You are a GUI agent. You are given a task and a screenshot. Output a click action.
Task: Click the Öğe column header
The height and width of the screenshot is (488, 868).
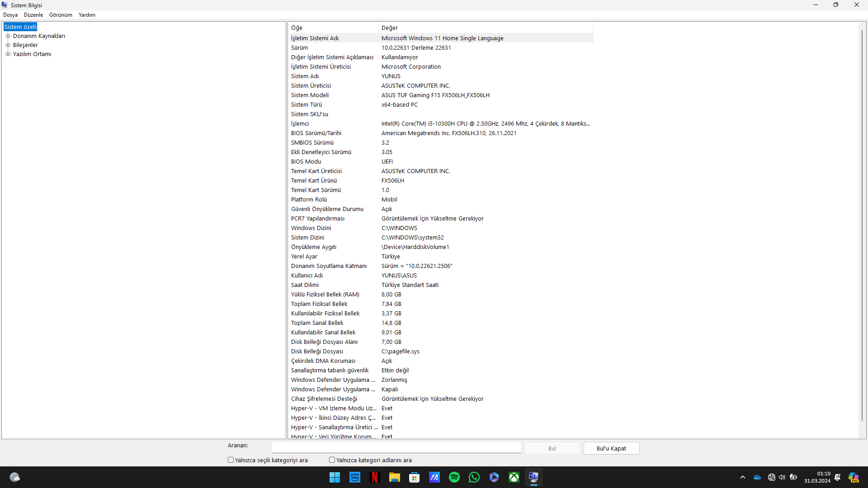tap(334, 28)
